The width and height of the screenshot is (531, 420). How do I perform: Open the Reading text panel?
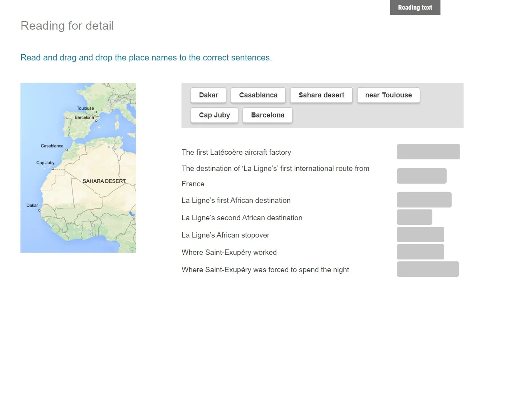click(x=415, y=7)
